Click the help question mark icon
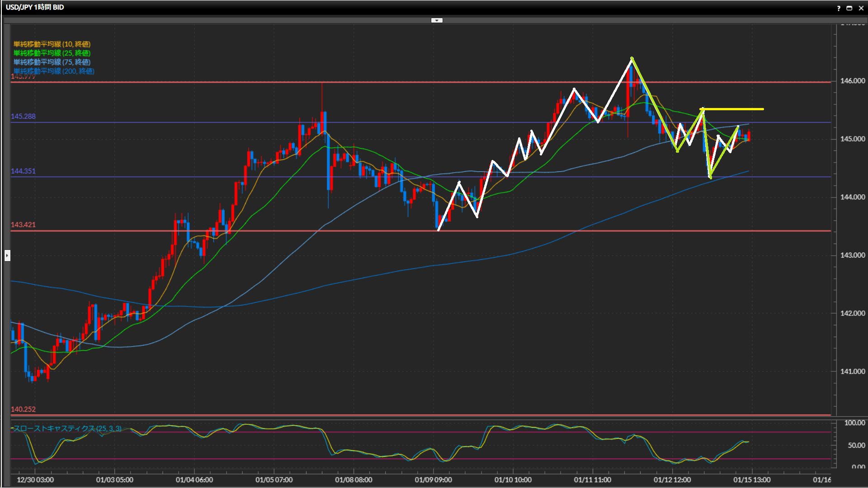The image size is (868, 488). [x=839, y=8]
